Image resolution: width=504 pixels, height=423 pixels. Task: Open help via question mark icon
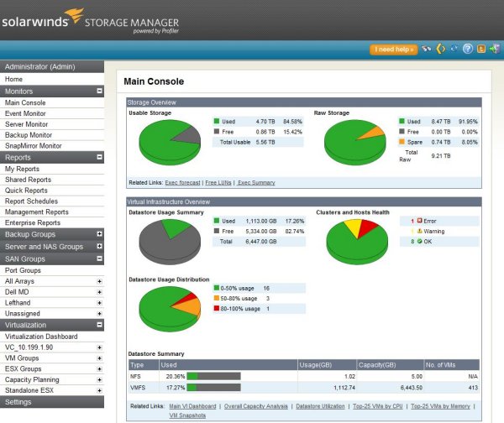click(x=468, y=49)
